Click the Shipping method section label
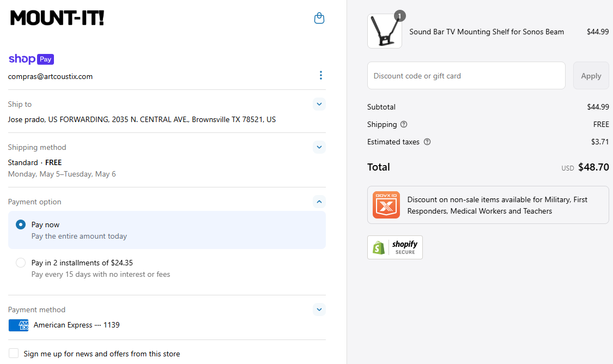The image size is (613, 364). [37, 148]
